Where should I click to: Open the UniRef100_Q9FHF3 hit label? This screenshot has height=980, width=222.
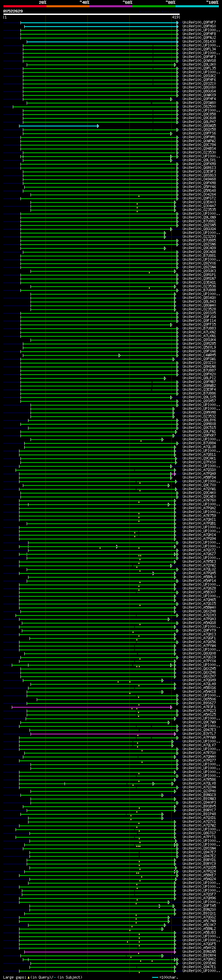point(199,57)
